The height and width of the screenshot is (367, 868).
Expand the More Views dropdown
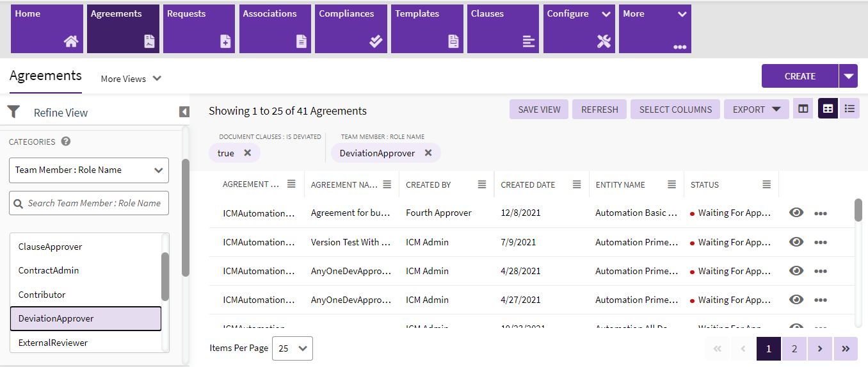click(131, 79)
